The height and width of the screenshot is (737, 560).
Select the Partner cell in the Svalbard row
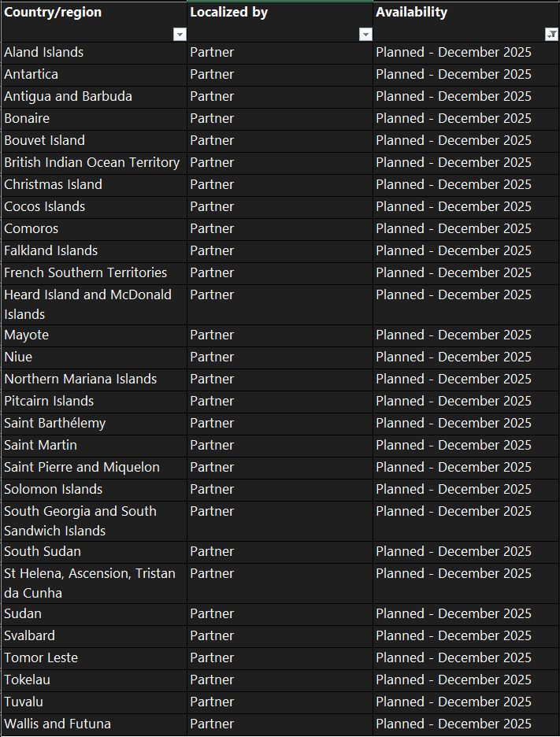212,636
